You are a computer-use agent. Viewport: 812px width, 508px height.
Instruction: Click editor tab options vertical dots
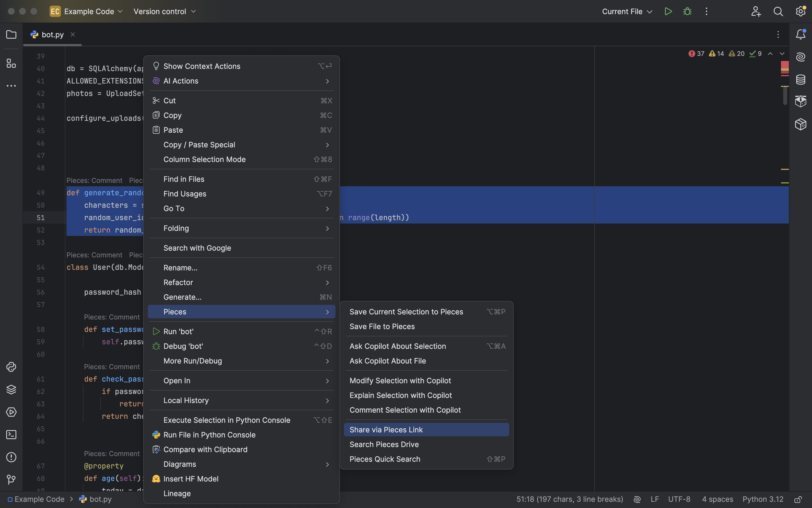(x=778, y=34)
